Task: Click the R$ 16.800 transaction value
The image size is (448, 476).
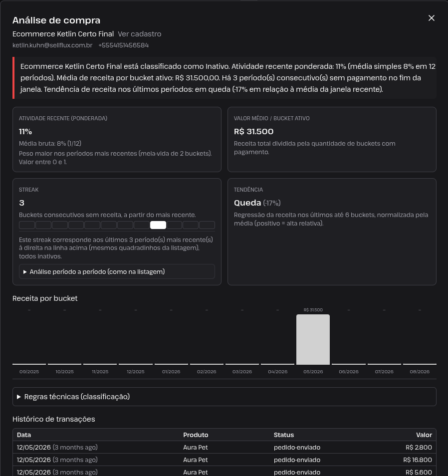Action: click(x=418, y=460)
